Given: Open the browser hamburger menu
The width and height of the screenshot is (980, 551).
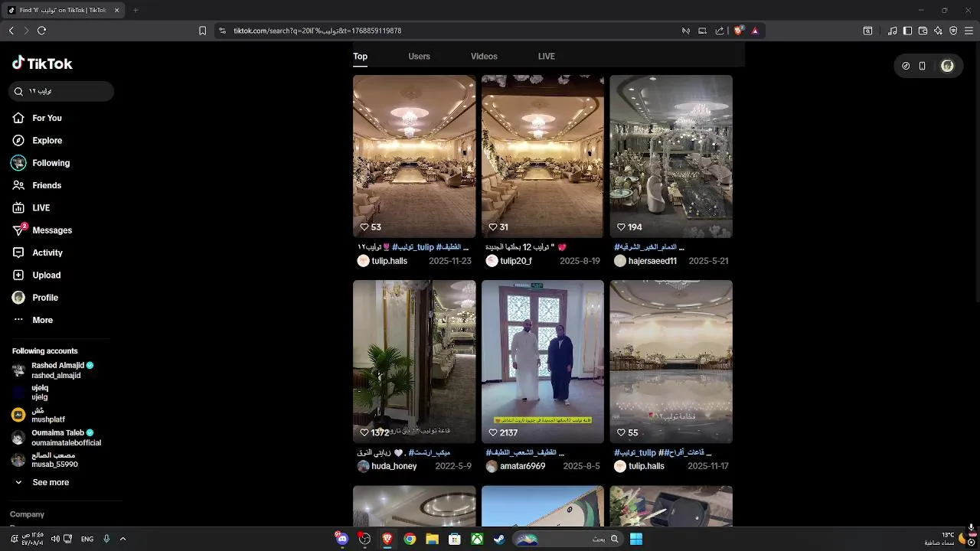Looking at the screenshot, I should tap(969, 31).
